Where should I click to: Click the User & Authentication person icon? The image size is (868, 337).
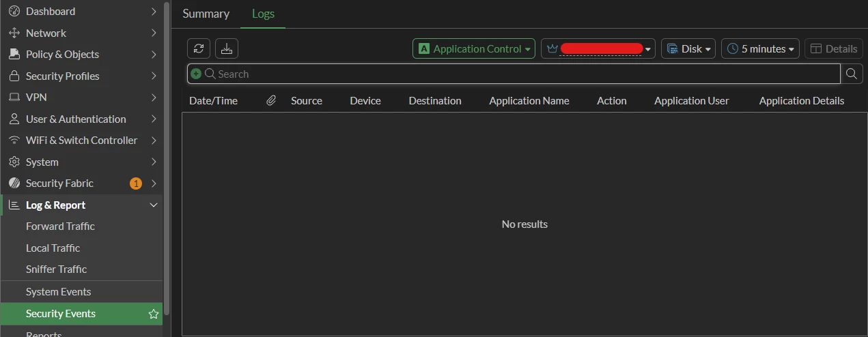(14, 119)
